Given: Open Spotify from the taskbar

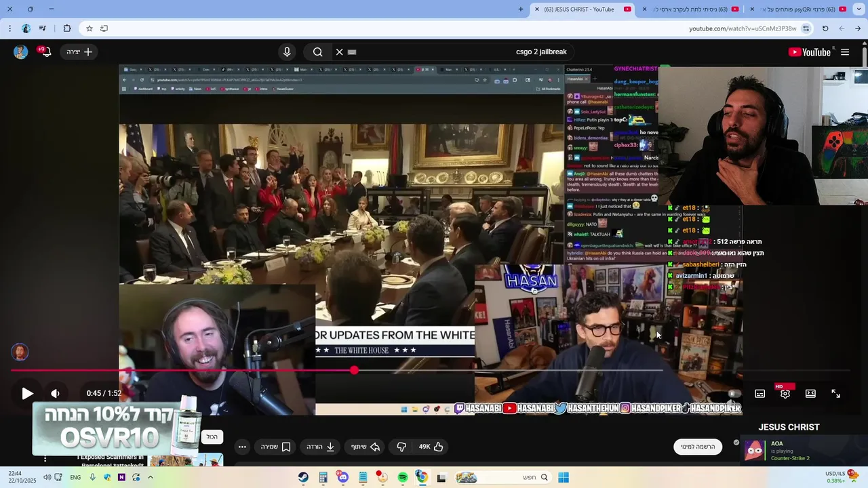Looking at the screenshot, I should [x=402, y=478].
